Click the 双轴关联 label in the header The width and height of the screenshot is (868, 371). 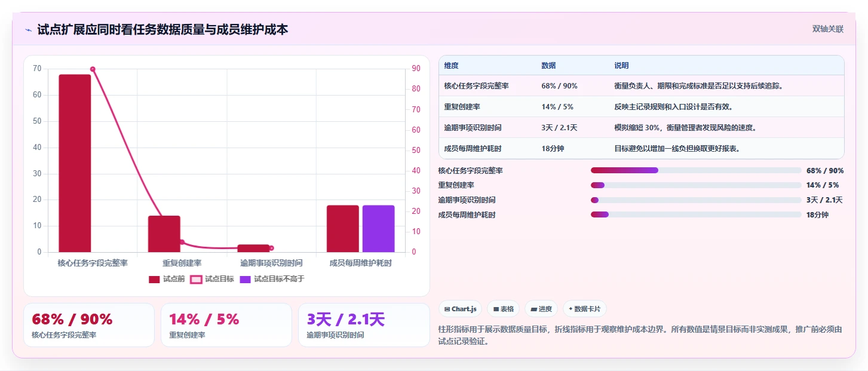coord(827,29)
